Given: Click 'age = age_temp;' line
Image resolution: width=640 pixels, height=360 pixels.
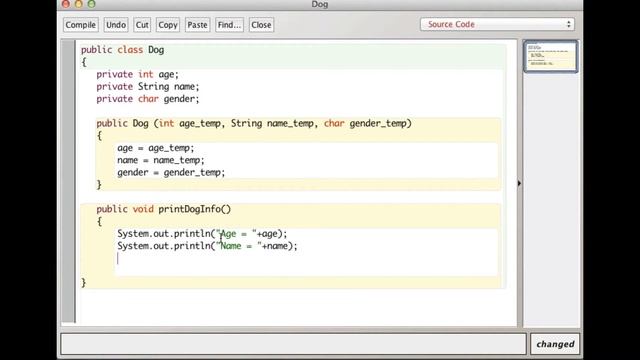Looking at the screenshot, I should (x=156, y=148).
